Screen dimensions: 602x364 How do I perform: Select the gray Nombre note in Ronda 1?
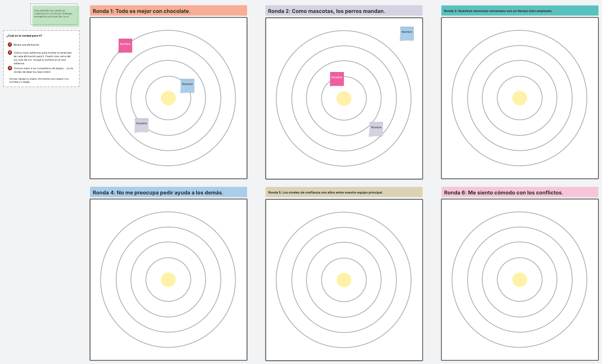click(x=141, y=125)
